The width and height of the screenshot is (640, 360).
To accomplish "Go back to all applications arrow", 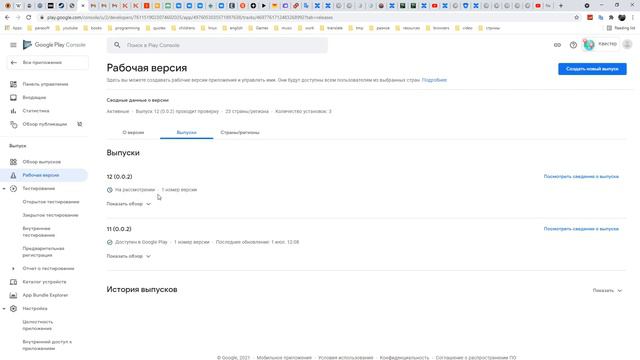I will pos(13,62).
